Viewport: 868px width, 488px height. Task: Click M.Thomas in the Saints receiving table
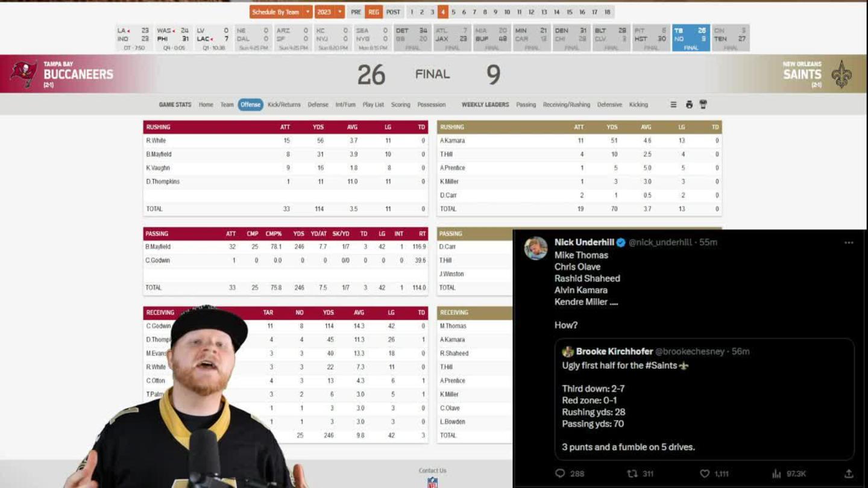click(453, 326)
